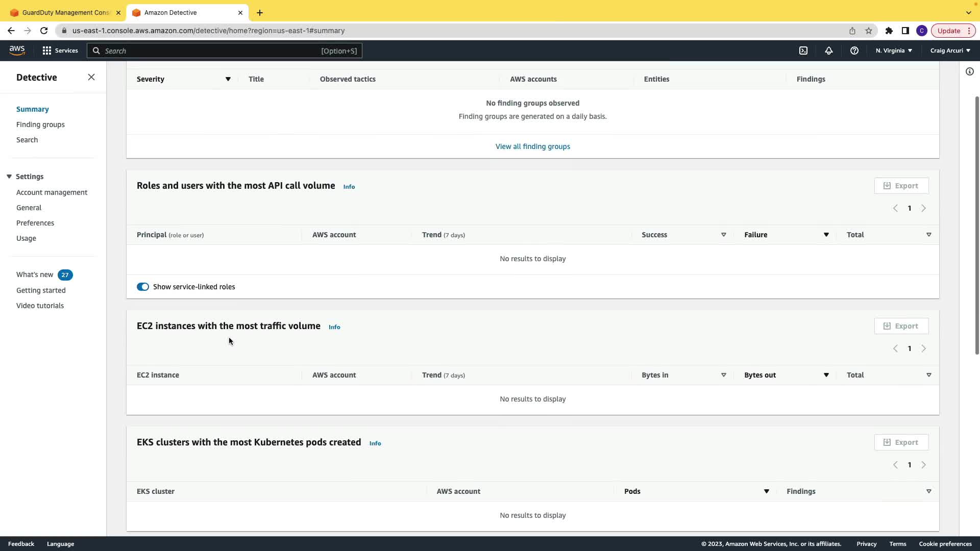The height and width of the screenshot is (551, 980).
Task: Open the Craig Arcuri account dropdown
Action: [x=949, y=51]
